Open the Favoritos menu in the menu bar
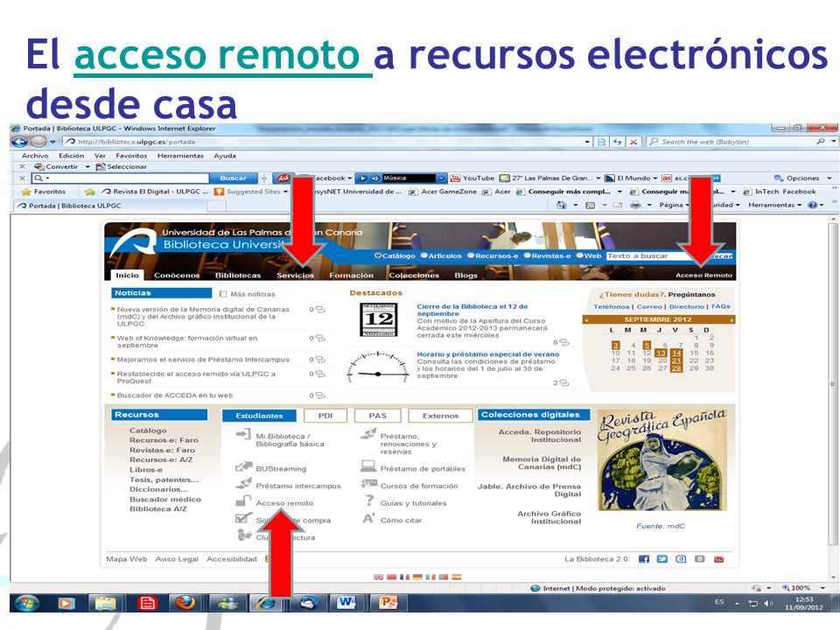Viewport: 840px width, 630px height. tap(131, 156)
